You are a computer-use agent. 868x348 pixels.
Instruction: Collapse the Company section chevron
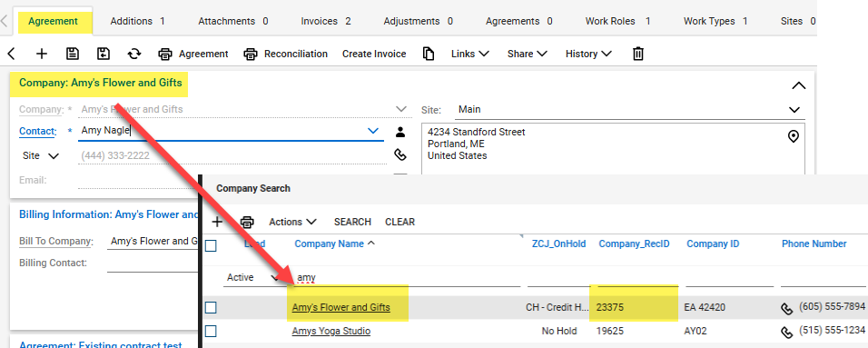pyautogui.click(x=798, y=86)
